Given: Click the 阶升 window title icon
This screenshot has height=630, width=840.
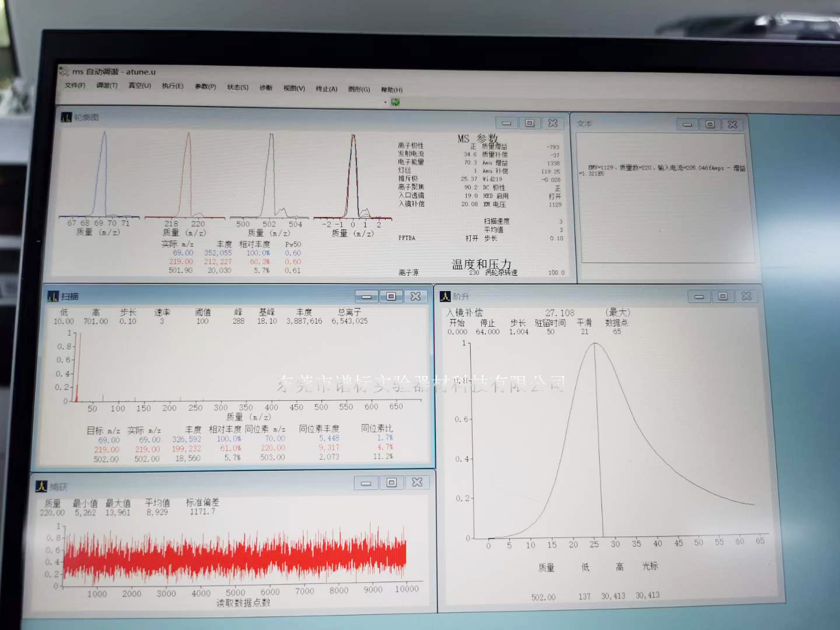Looking at the screenshot, I should coord(445,297).
